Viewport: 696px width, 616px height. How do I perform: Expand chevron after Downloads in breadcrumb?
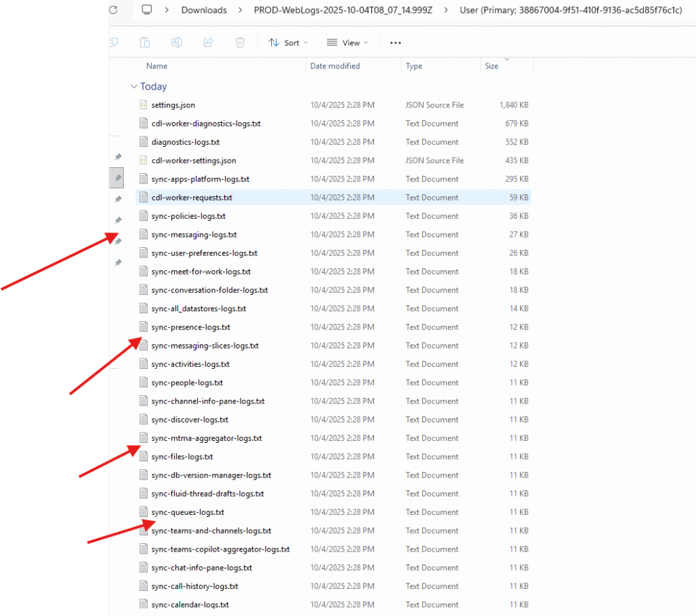[241, 10]
